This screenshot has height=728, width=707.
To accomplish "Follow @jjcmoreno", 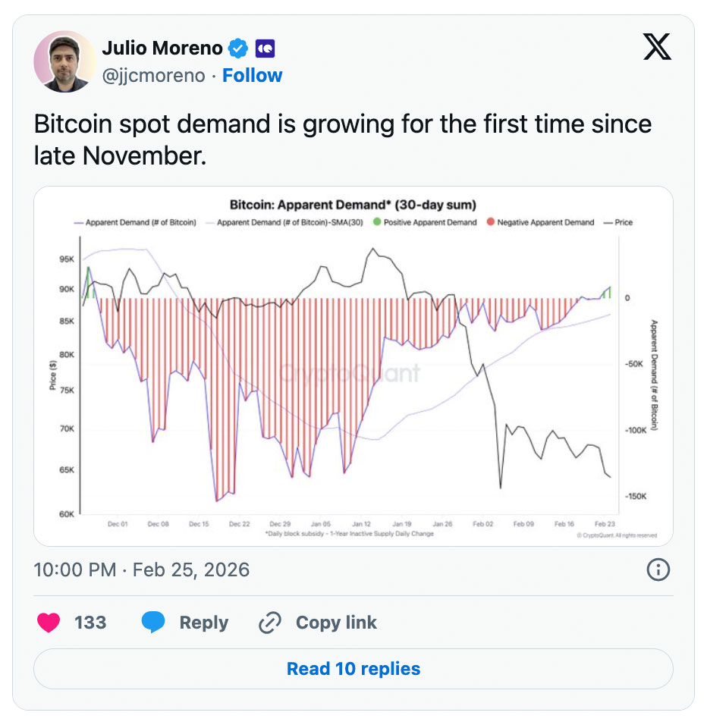I will [252, 76].
